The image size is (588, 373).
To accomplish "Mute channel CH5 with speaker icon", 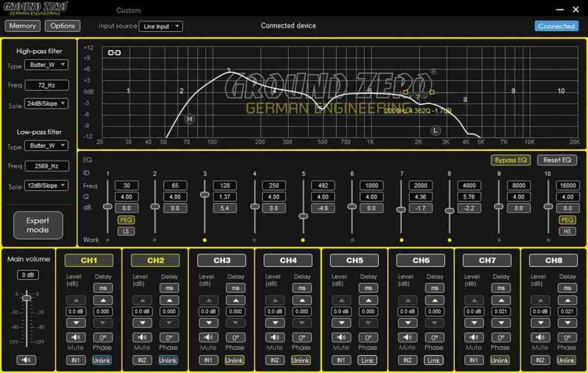I will tap(342, 337).
